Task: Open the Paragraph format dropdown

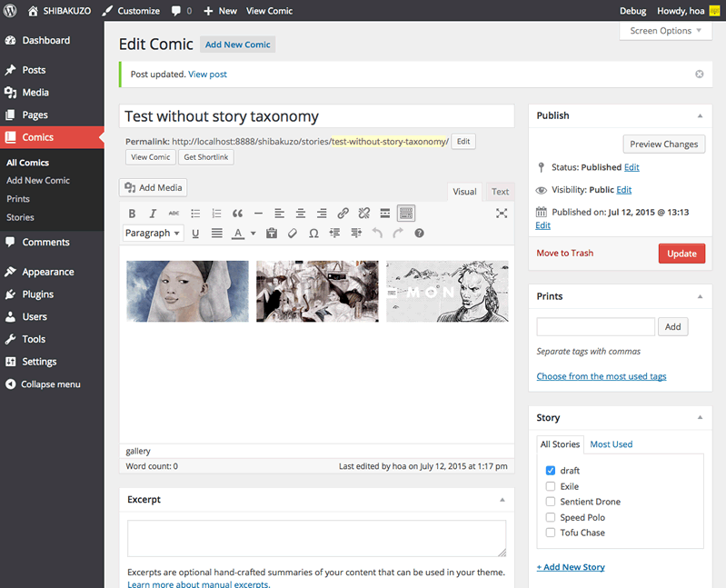Action: pos(153,234)
